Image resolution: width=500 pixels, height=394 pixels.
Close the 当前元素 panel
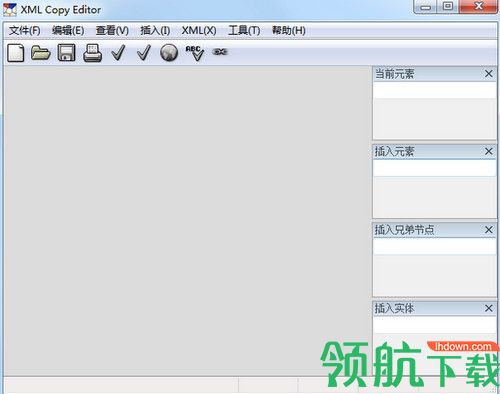pyautogui.click(x=489, y=74)
